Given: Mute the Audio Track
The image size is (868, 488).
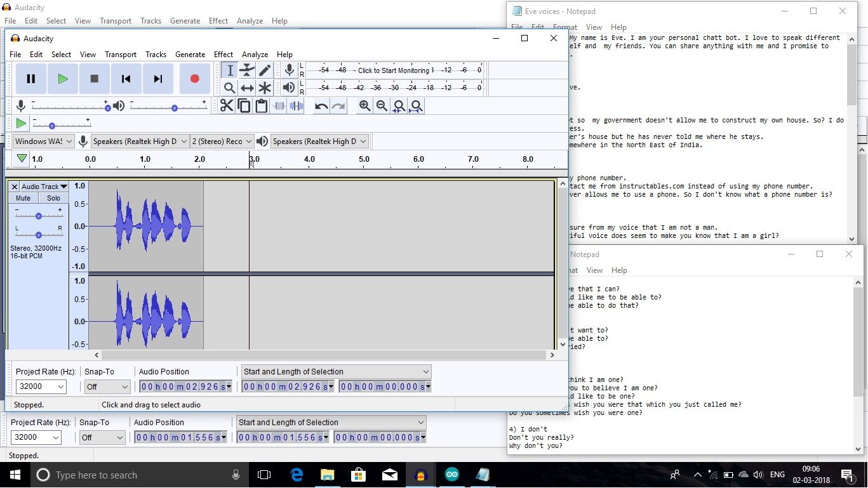Looking at the screenshot, I should click(22, 197).
